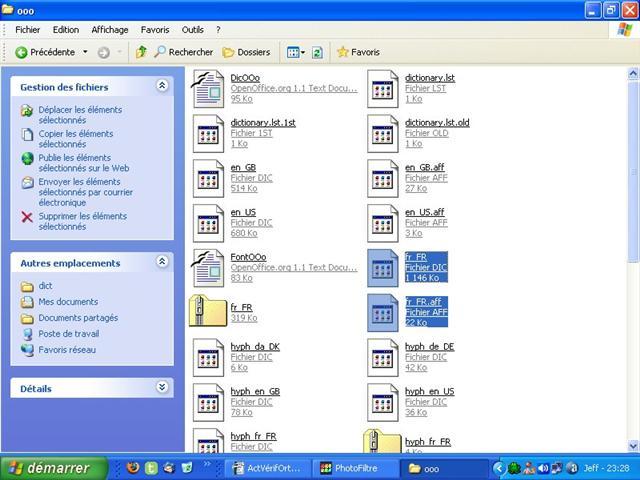Select the hyph_fr_FR zip folder icon
Viewport: 640px width, 480px height.
pos(382,441)
